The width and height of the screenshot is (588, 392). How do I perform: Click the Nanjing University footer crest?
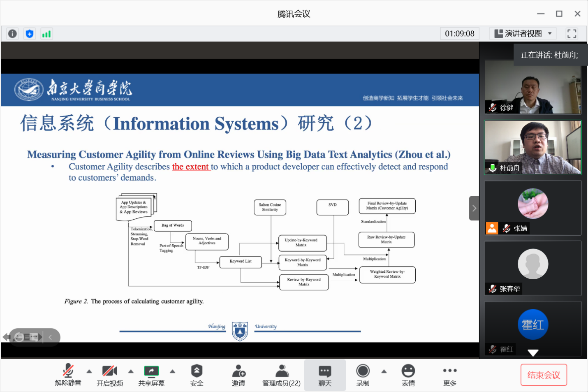(x=240, y=331)
